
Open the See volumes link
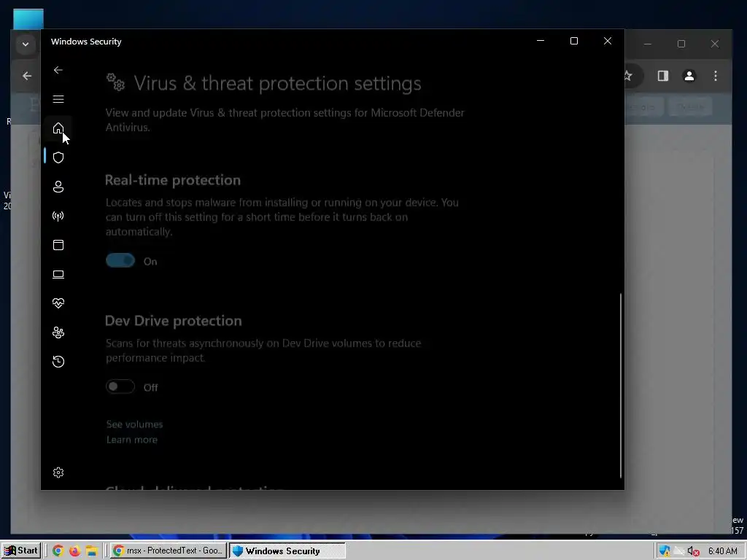(x=134, y=424)
